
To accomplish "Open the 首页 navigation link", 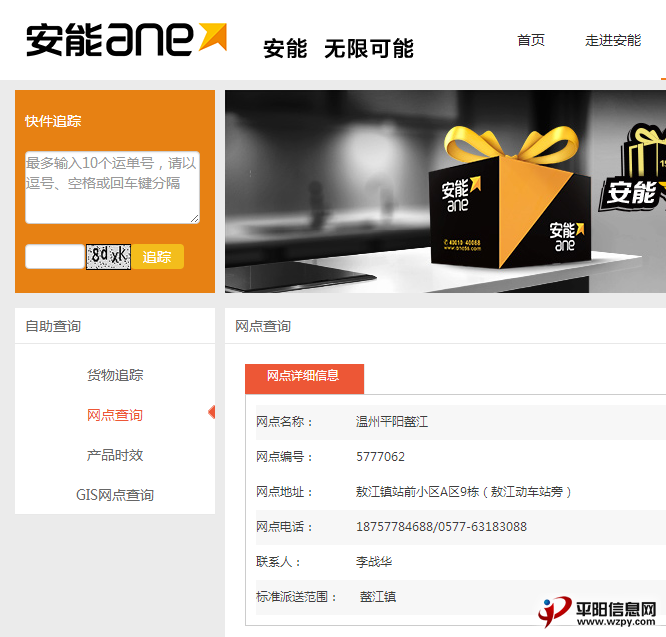I will point(531,40).
